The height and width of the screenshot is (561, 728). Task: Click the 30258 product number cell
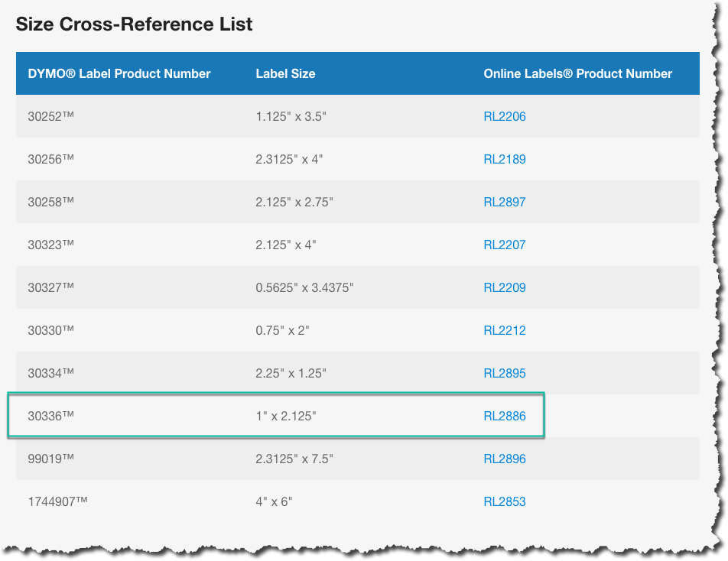[x=51, y=203]
